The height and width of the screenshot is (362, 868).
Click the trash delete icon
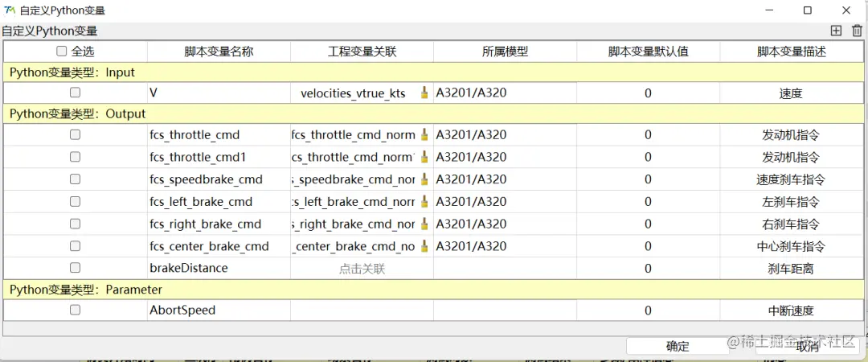(x=857, y=31)
